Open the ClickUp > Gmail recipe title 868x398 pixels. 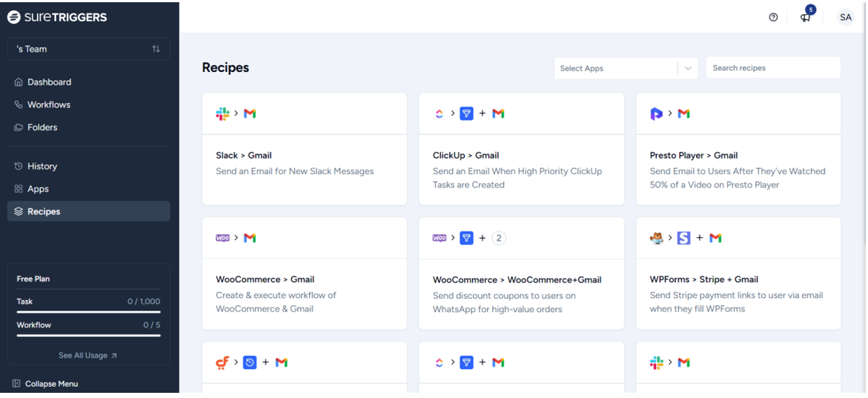tap(466, 156)
